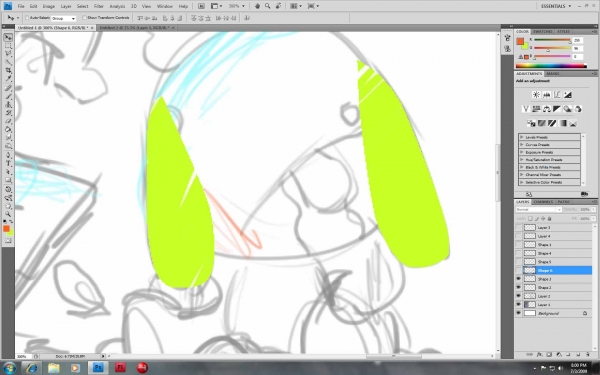Open the layer blend mode dropdown

(x=538, y=210)
